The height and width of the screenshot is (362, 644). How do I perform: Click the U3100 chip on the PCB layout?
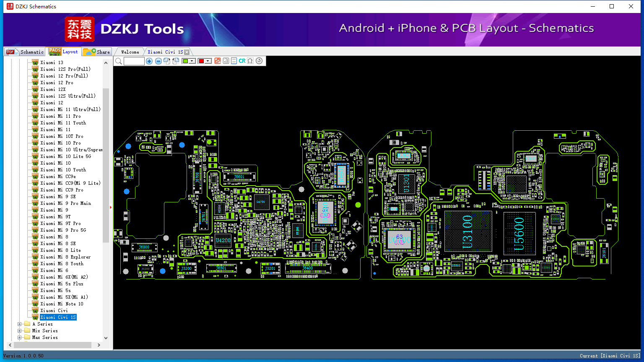pos(467,231)
